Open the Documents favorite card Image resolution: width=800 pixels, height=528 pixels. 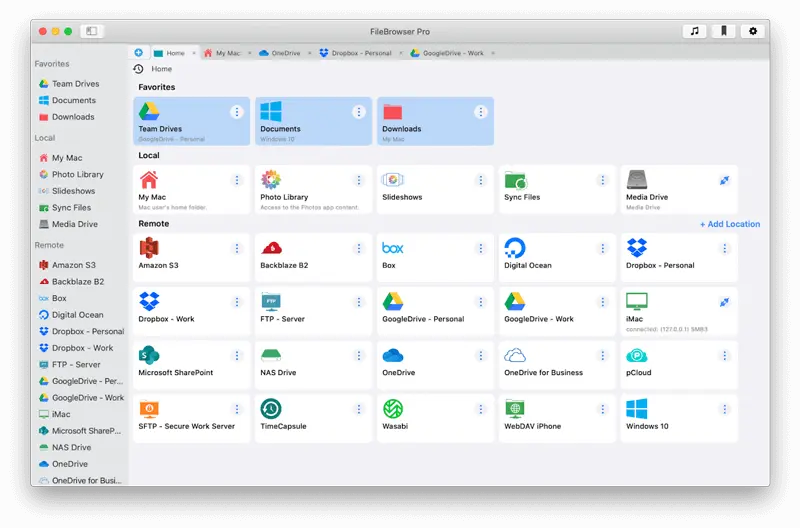coord(313,121)
